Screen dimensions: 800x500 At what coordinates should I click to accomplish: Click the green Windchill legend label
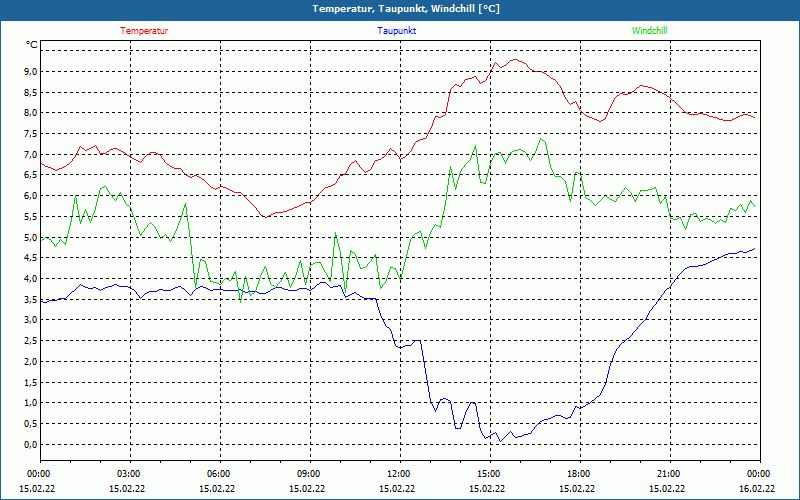[x=649, y=31]
